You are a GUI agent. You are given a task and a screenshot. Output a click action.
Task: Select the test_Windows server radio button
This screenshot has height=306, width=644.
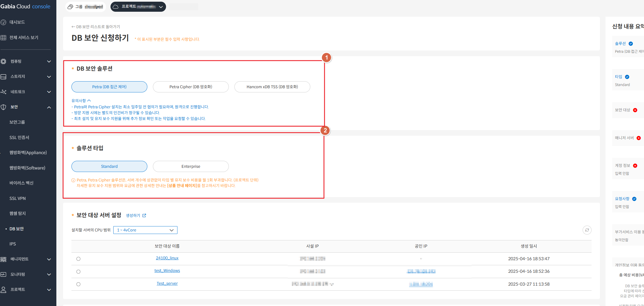pos(78,272)
